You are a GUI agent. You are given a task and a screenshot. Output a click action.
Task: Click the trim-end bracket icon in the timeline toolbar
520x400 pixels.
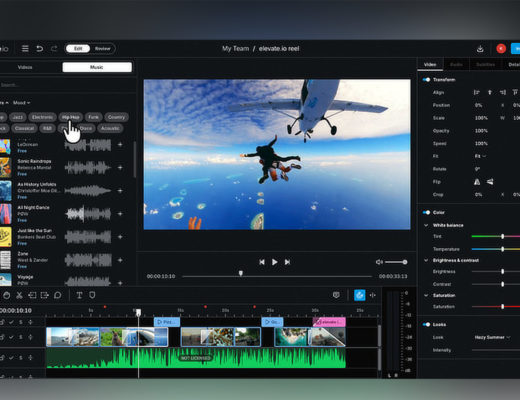[x=45, y=295]
